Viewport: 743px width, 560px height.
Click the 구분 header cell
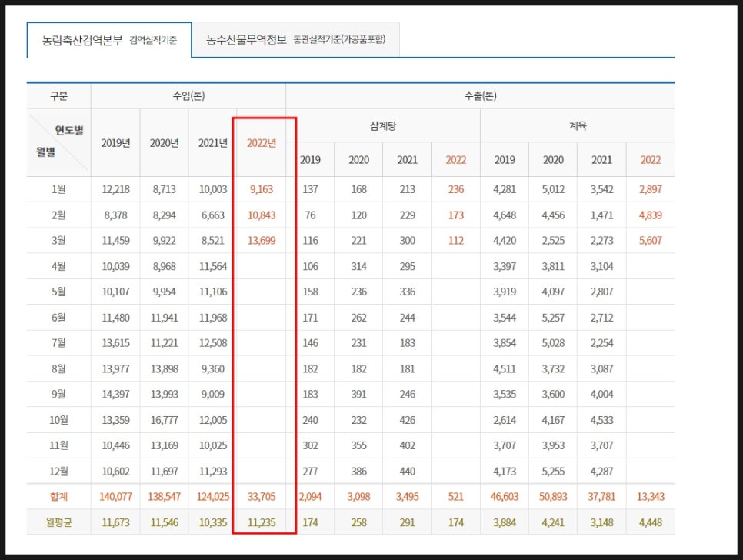pyautogui.click(x=58, y=95)
